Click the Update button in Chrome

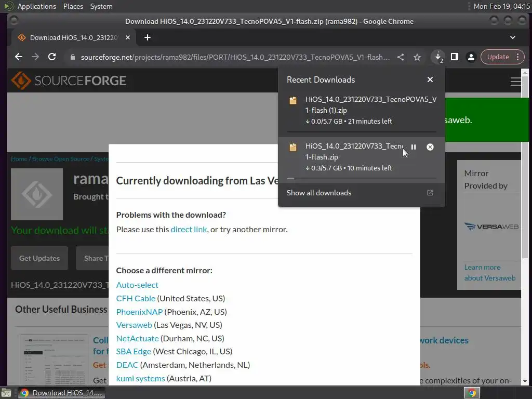498,57
